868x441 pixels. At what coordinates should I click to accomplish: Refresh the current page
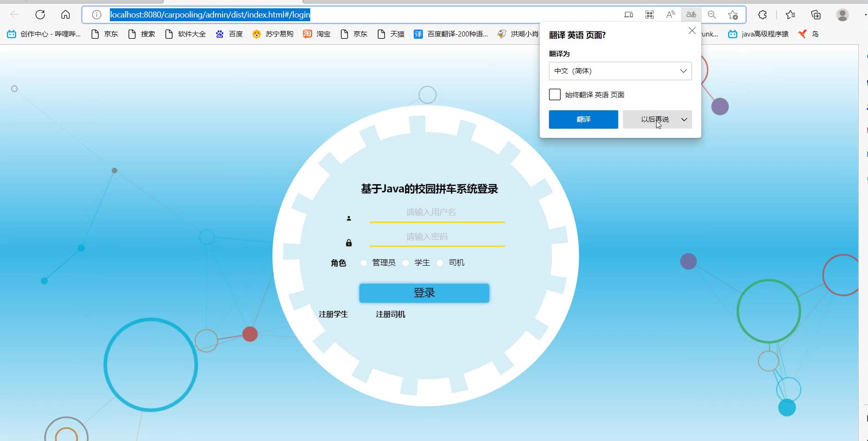(x=40, y=15)
